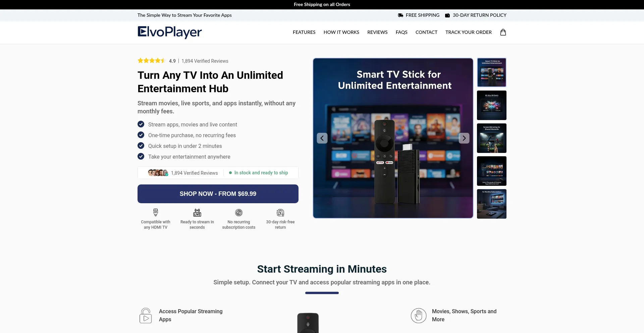This screenshot has height=333, width=644.
Task: Show next product image
Action: (464, 138)
